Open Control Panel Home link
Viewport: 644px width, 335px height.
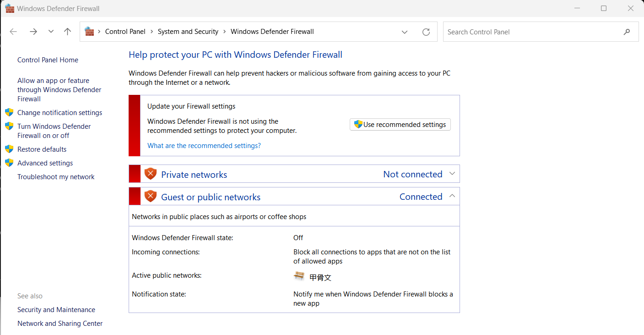pos(48,60)
